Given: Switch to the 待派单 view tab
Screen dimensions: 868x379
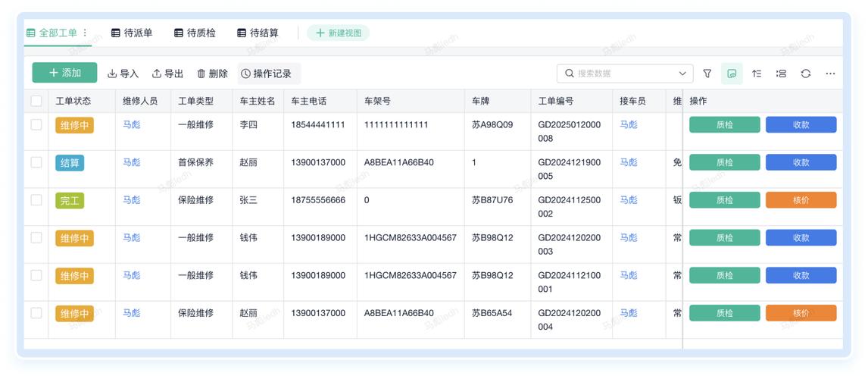Looking at the screenshot, I should pyautogui.click(x=132, y=33).
